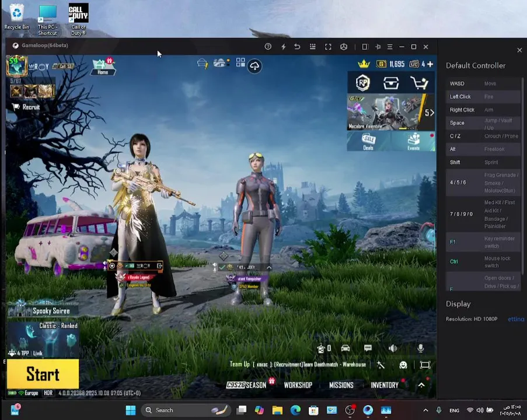Click the Recruit button
This screenshot has width=527, height=420.
[26, 107]
